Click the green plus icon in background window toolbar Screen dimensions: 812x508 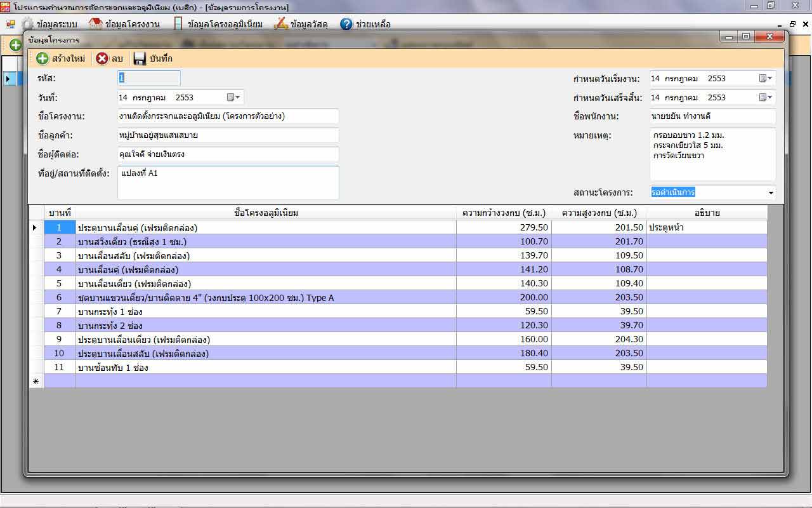(x=15, y=45)
